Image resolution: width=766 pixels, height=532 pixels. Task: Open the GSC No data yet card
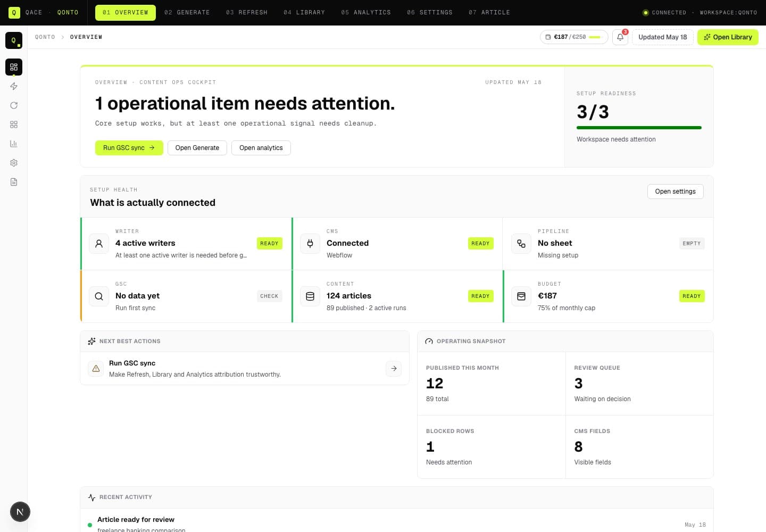(x=186, y=296)
